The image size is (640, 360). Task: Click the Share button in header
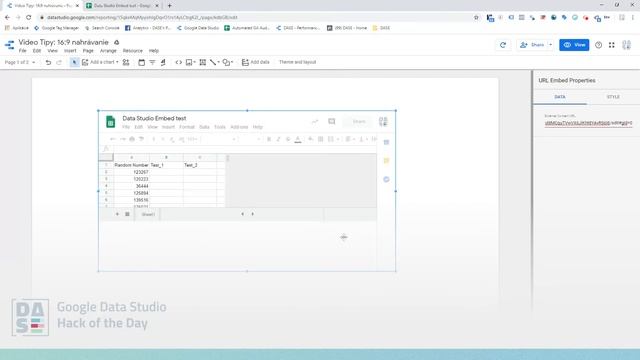pyautogui.click(x=532, y=45)
